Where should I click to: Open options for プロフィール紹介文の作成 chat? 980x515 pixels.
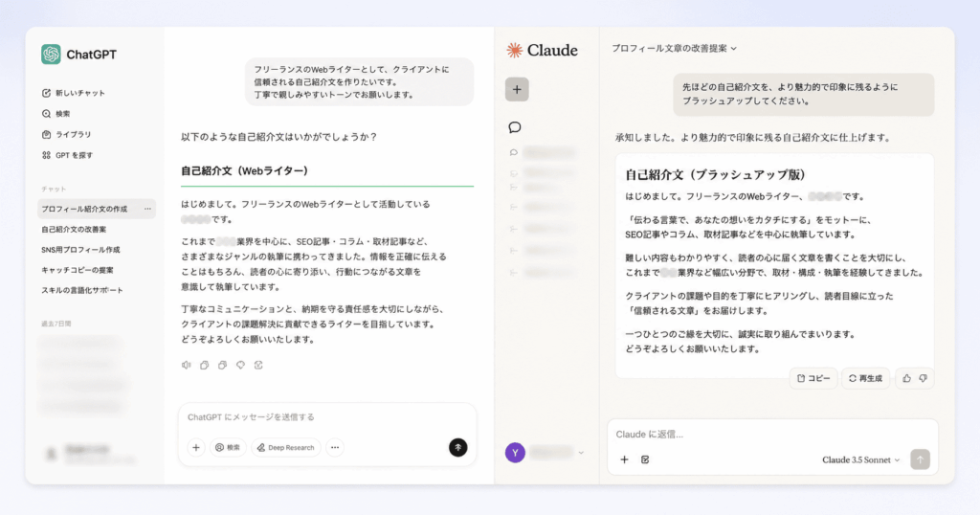(147, 209)
